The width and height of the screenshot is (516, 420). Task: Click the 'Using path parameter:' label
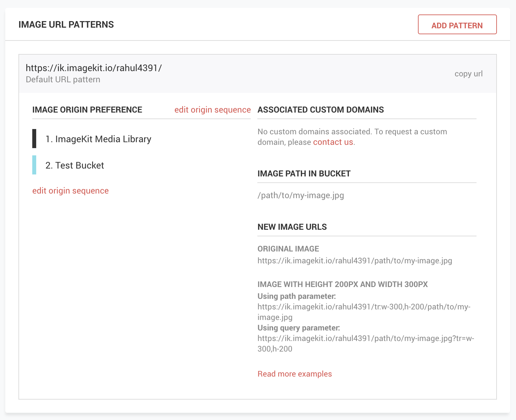point(297,296)
